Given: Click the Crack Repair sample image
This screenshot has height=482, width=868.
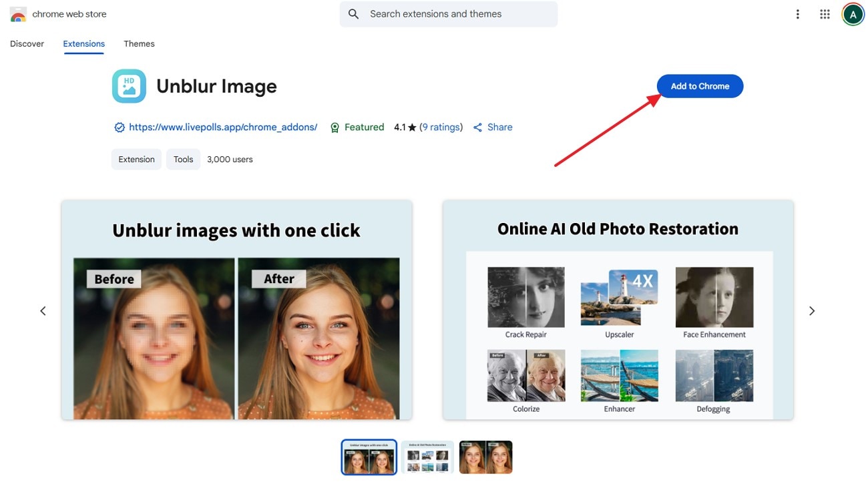Looking at the screenshot, I should 526,297.
